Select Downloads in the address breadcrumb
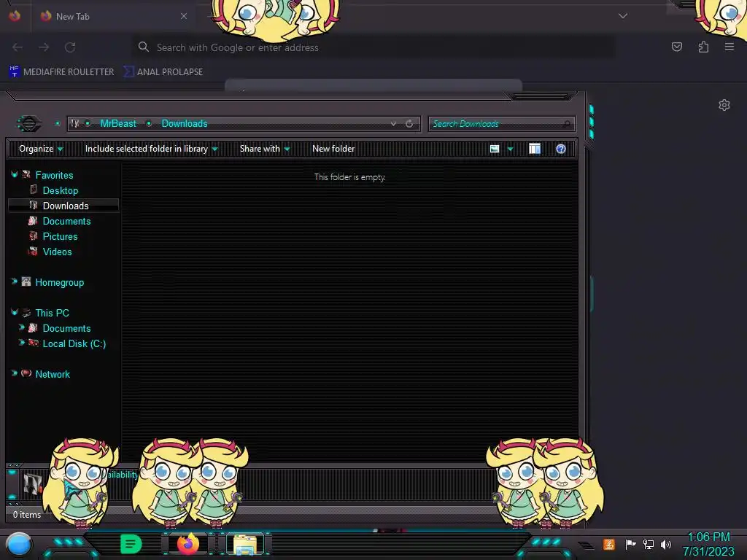Viewport: 747px width, 560px height. [x=185, y=124]
